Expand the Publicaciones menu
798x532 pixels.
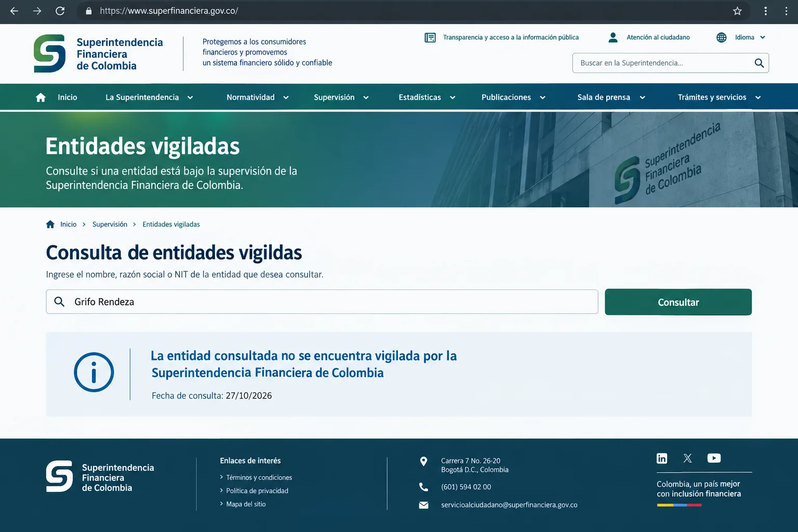click(513, 97)
